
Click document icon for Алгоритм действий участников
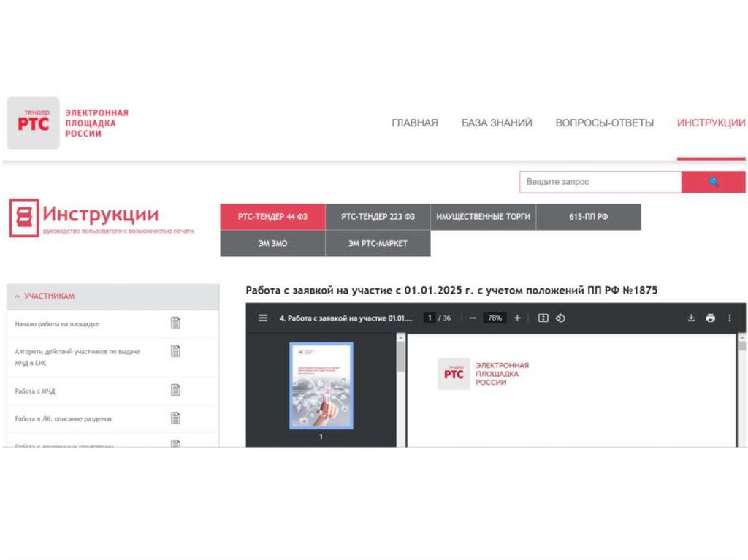[x=175, y=351]
